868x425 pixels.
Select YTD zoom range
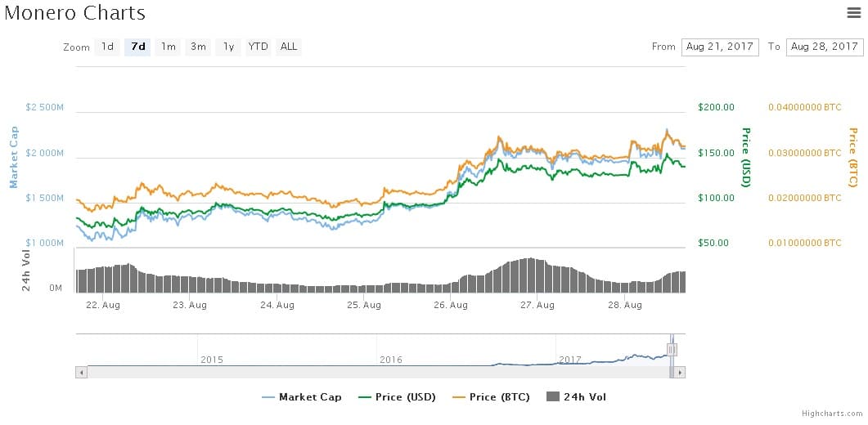click(258, 47)
